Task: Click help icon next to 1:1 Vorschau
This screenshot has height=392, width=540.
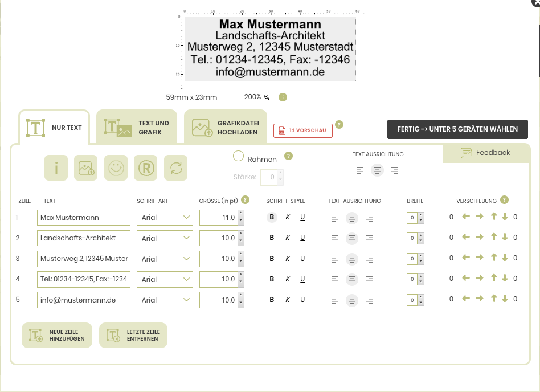Action: tap(339, 124)
